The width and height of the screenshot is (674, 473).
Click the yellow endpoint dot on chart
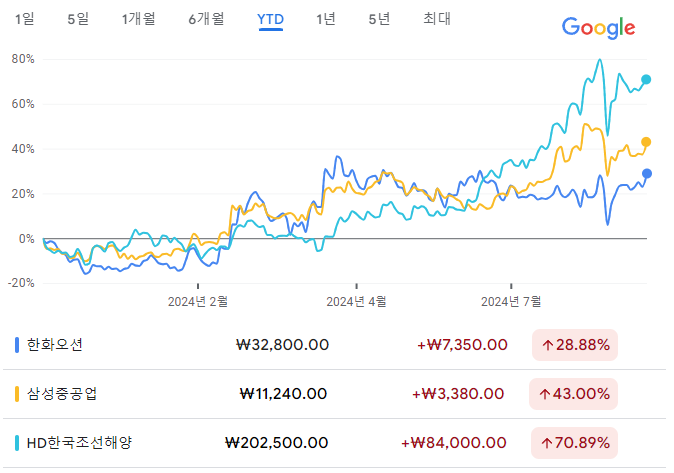coord(646,142)
